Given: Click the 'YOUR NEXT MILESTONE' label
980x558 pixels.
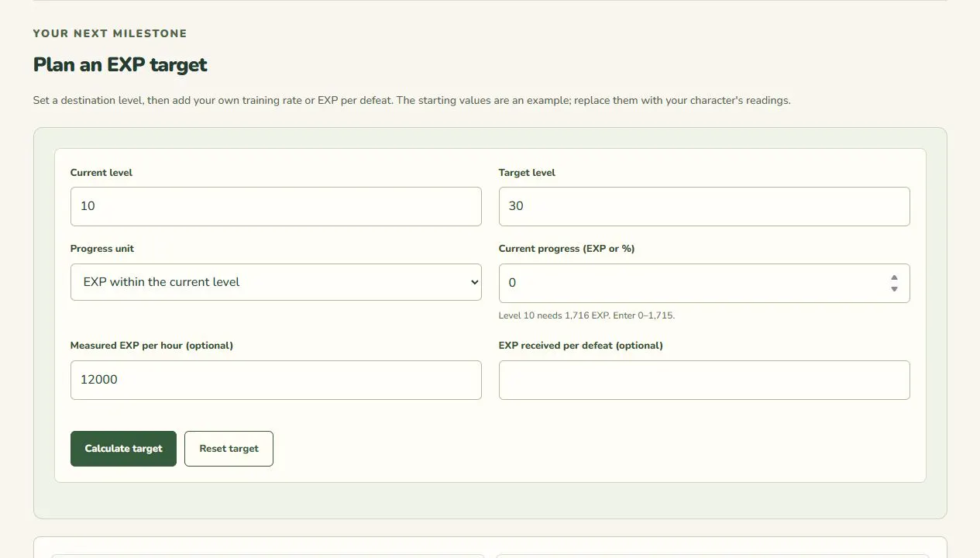Looking at the screenshot, I should [110, 33].
